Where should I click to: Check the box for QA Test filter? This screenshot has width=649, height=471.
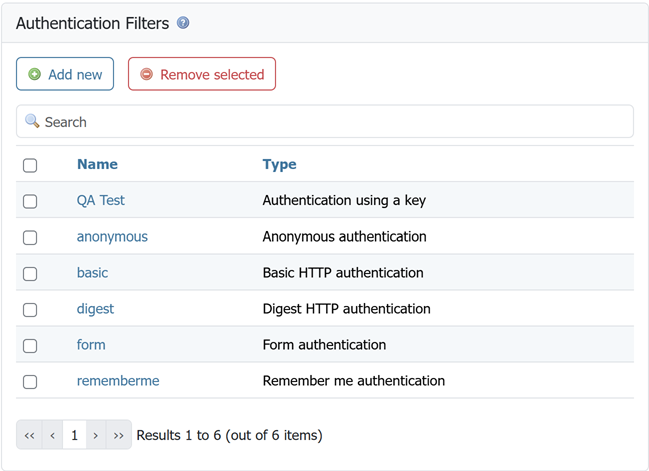tap(30, 201)
